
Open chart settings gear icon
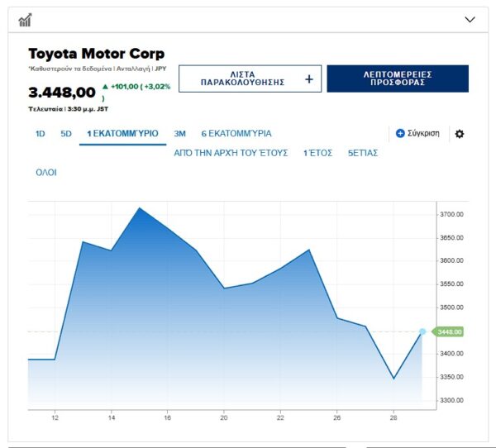(460, 133)
